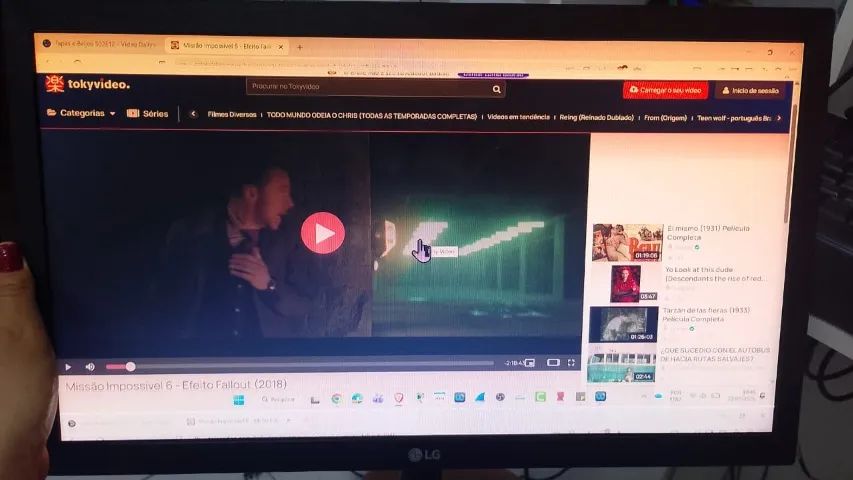This screenshot has width=853, height=480.
Task: Open the 'Reing (Reinado Dublado)' link
Action: pos(596,118)
